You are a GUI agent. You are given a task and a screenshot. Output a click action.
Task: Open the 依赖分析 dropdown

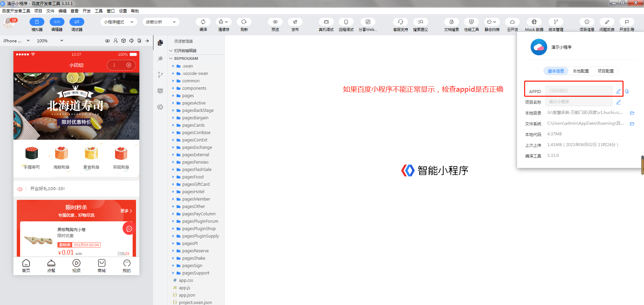pos(161,22)
